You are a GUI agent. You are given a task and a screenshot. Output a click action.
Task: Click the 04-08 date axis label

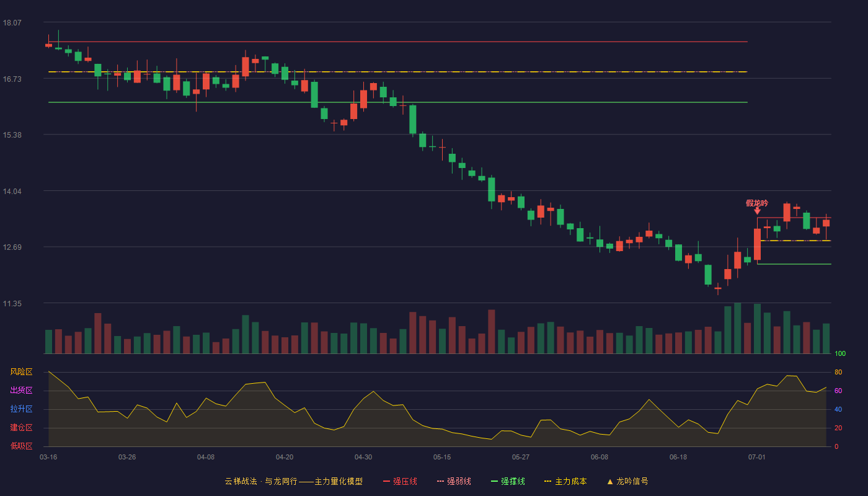(x=206, y=457)
